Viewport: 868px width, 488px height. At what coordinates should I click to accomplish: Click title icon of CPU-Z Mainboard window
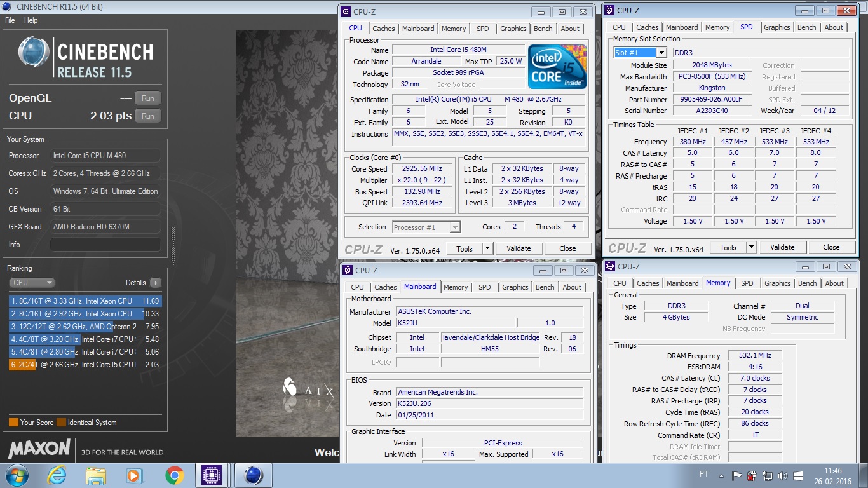click(347, 270)
